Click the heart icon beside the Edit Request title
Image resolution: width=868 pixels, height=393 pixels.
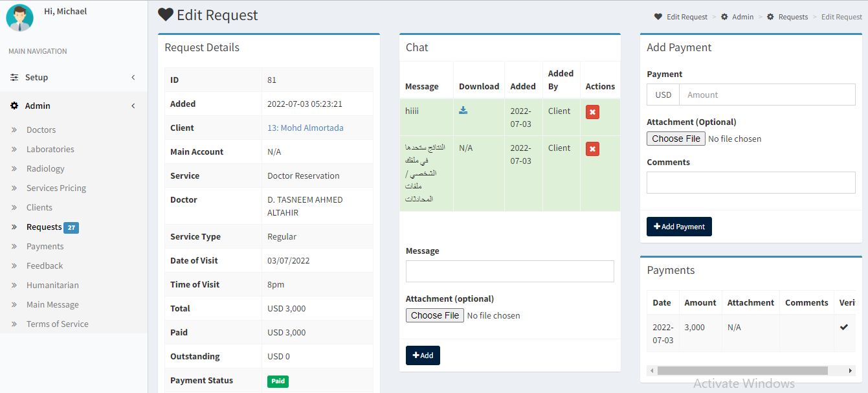click(x=166, y=15)
